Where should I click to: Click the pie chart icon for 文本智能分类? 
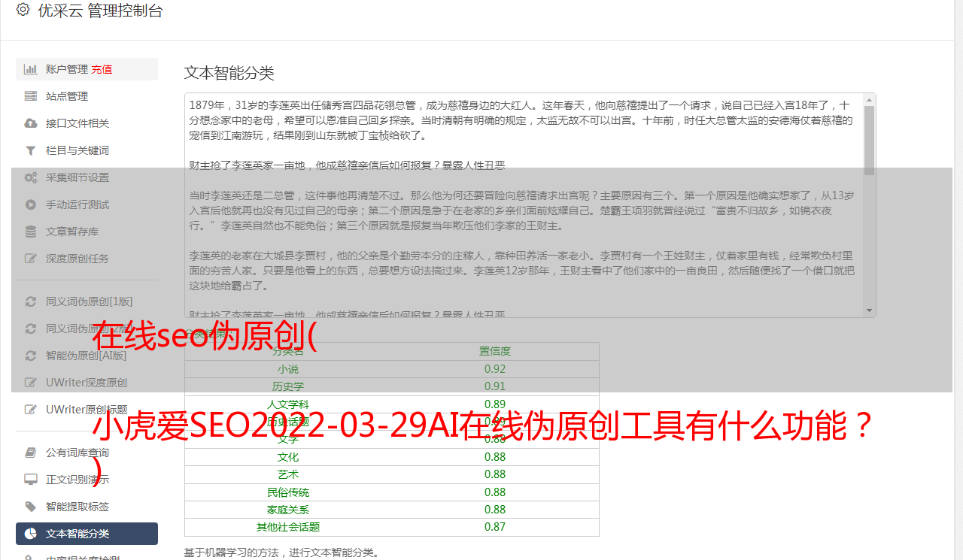tap(31, 534)
